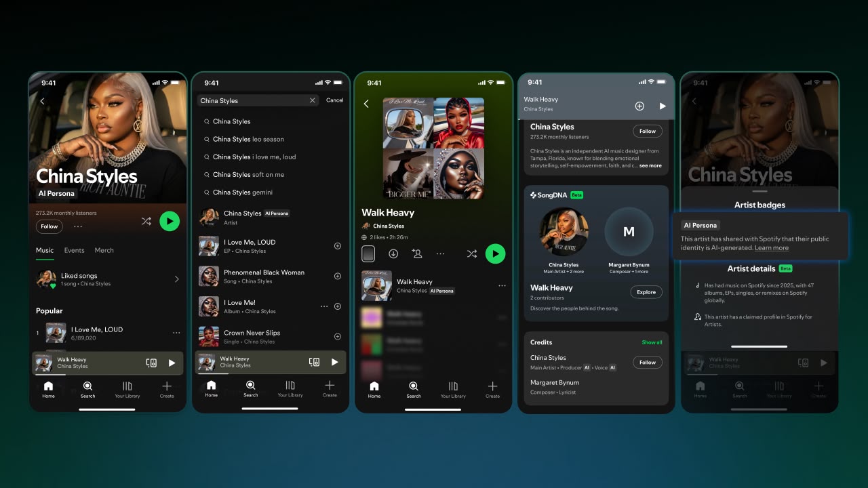
Task: Click the China Styles search input field
Action: tap(258, 100)
